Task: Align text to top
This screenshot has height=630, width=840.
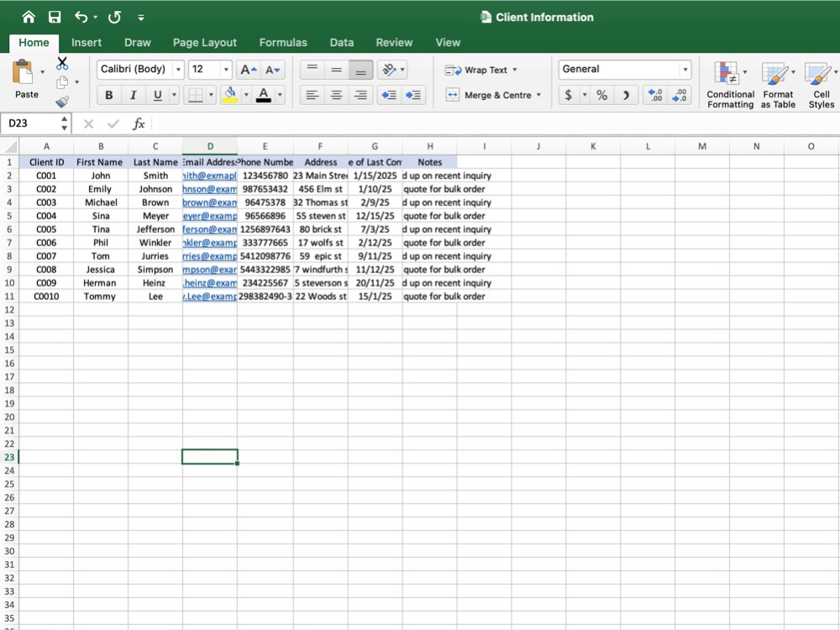Action: (312, 70)
